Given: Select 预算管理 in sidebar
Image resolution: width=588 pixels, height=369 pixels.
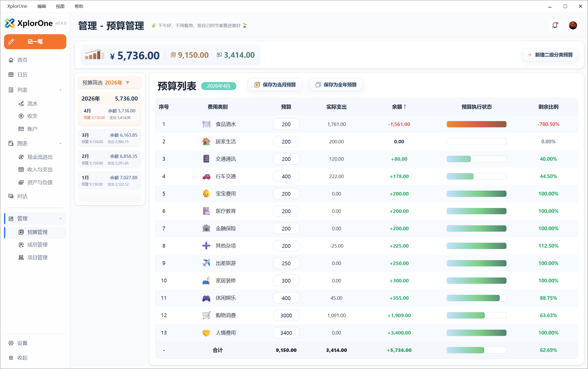Looking at the screenshot, I should [35, 232].
